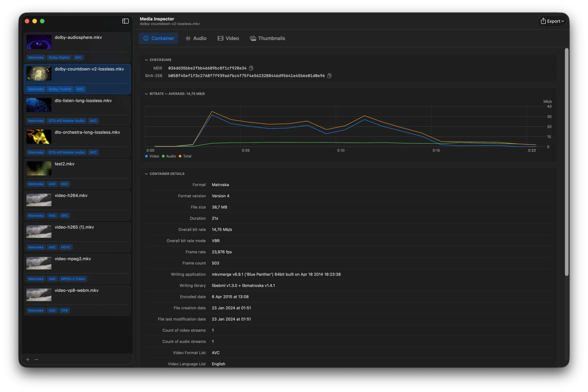This screenshot has height=392, width=588.
Task: Collapse the Bitrate section
Action: coord(146,94)
